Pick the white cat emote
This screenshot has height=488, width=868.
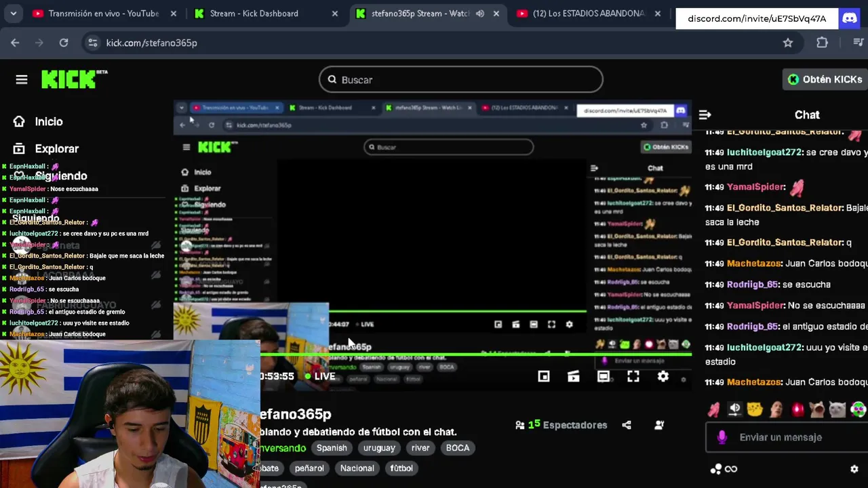point(838,409)
